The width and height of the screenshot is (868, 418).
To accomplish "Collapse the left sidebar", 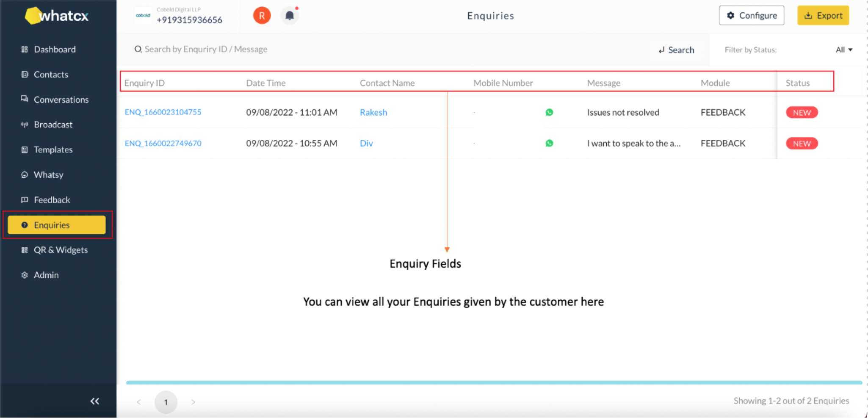I will (x=95, y=401).
